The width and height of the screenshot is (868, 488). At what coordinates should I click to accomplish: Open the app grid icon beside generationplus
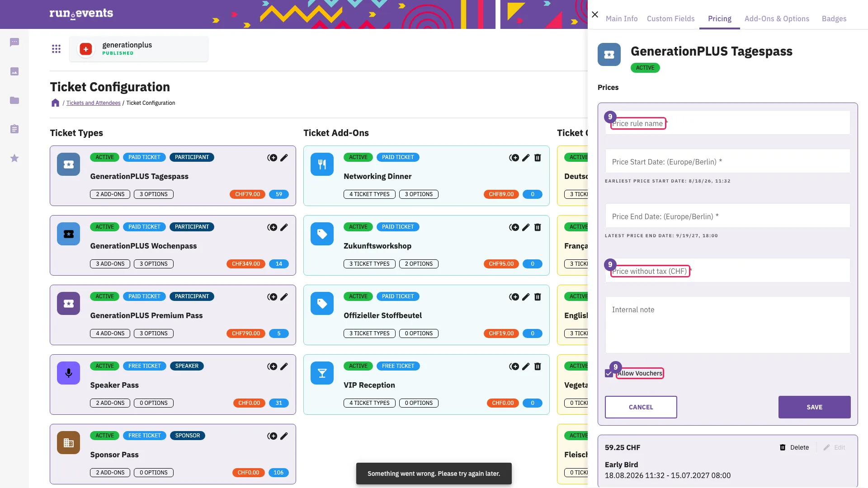56,49
